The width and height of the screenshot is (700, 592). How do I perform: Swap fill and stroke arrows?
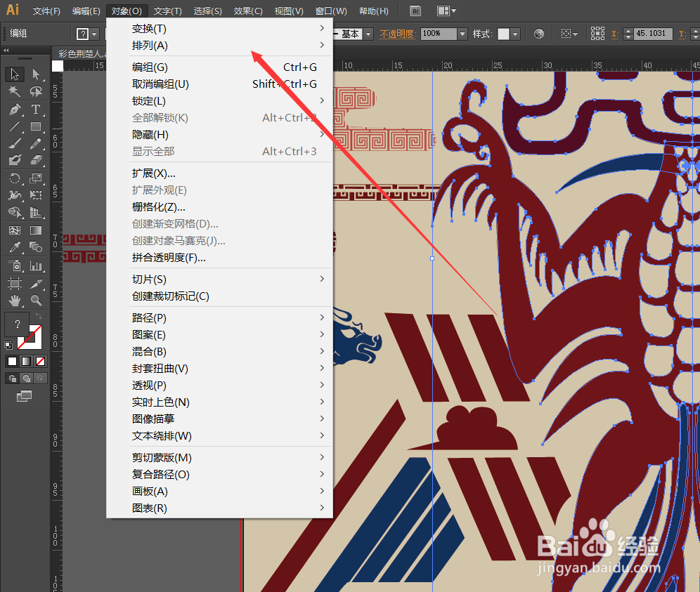[x=39, y=316]
